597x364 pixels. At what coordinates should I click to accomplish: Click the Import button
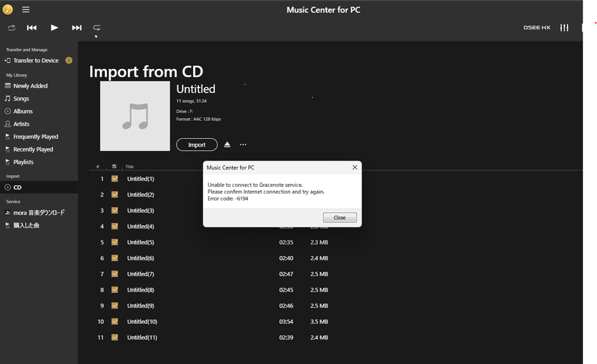click(x=197, y=145)
